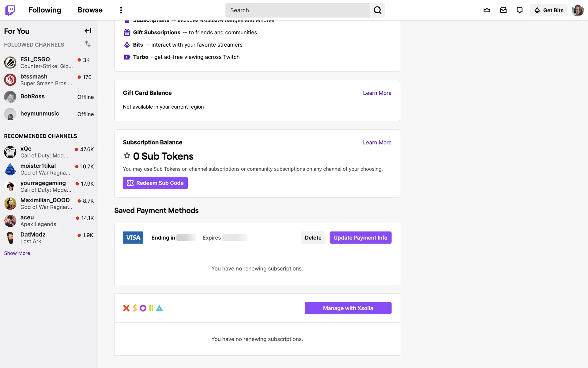Click the Twitch logo home icon

click(10, 10)
